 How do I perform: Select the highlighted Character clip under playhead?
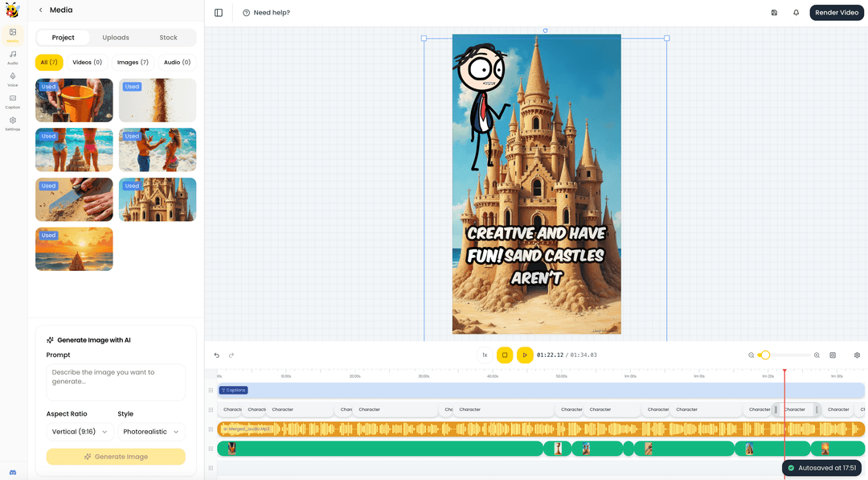796,410
